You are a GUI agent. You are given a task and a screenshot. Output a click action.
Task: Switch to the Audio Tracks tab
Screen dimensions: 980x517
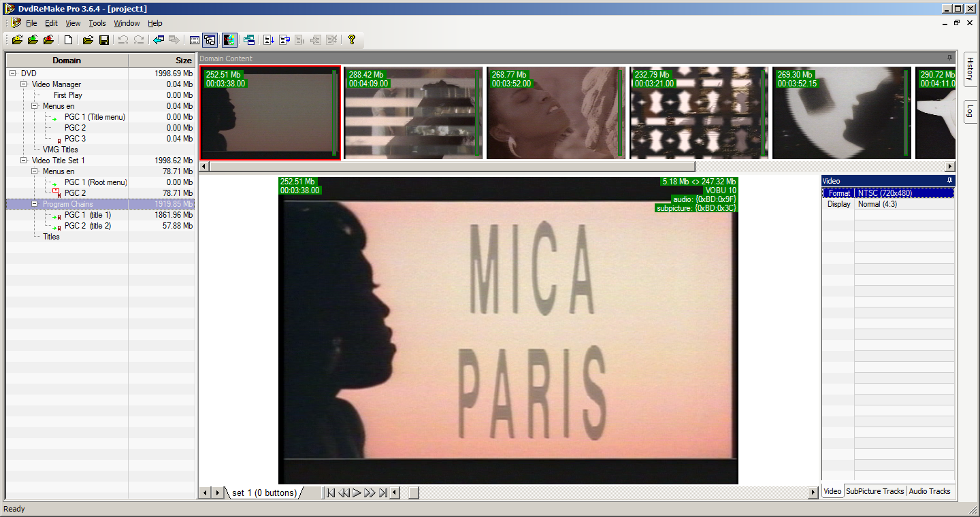pyautogui.click(x=929, y=491)
